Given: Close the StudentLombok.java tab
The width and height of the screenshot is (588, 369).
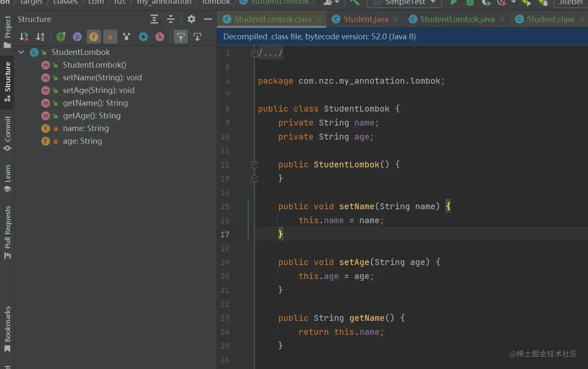Looking at the screenshot, I should (502, 19).
